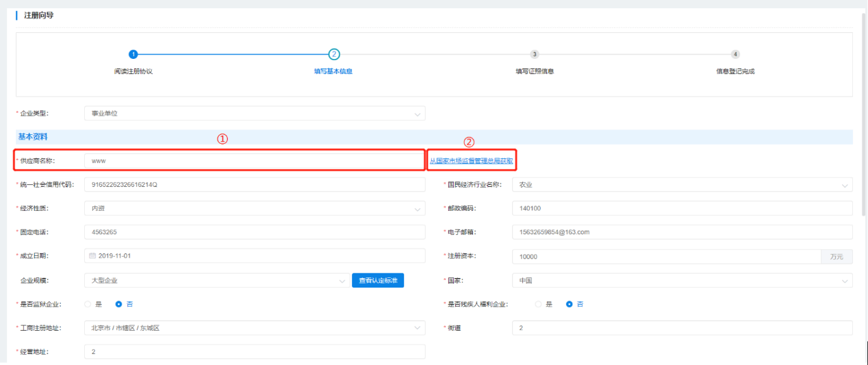The height and width of the screenshot is (365, 868).
Task: Select 是 for 是否监狱企业
Action: coord(88,304)
